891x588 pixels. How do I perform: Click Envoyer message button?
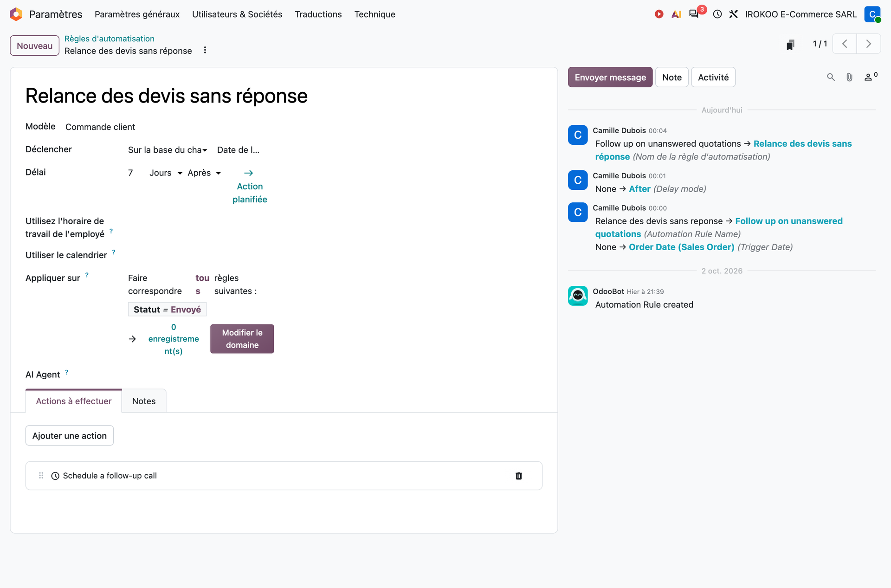click(x=610, y=77)
